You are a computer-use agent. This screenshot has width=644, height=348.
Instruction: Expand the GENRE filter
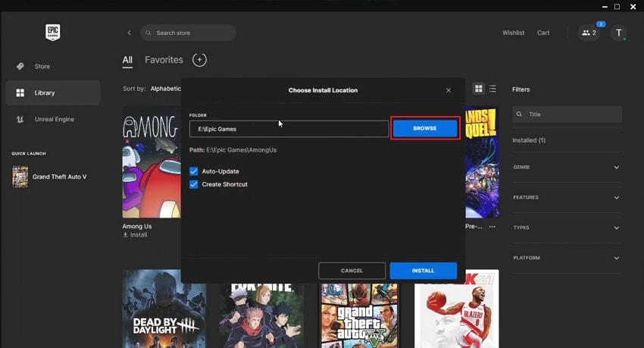567,168
